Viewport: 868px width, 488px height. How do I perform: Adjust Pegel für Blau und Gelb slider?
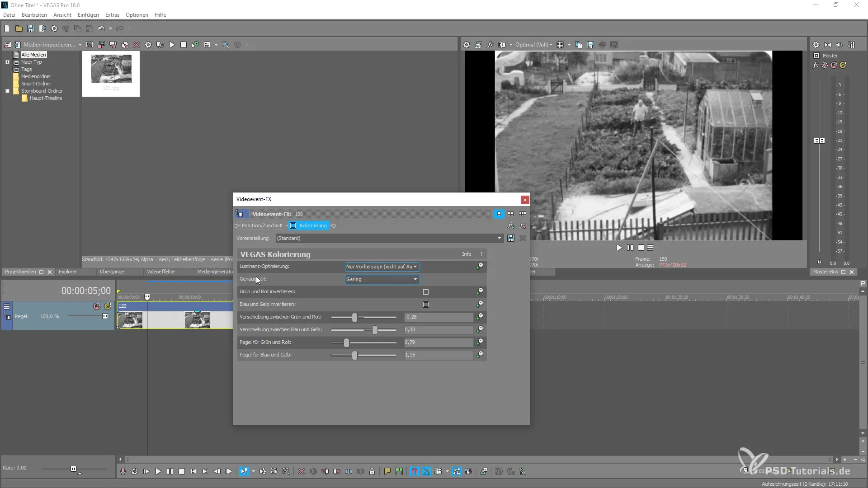click(x=354, y=355)
